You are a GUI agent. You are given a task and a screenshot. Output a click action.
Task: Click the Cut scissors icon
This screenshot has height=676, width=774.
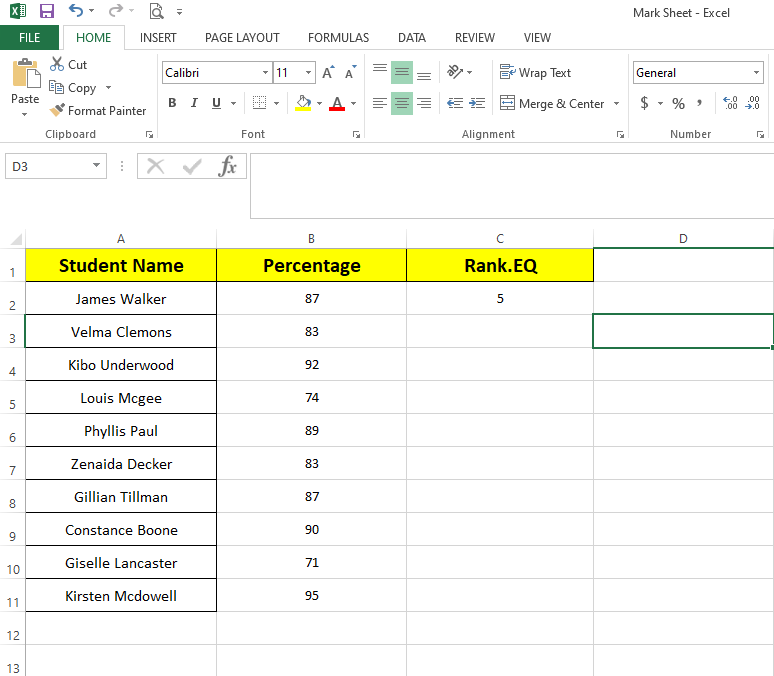(x=57, y=64)
